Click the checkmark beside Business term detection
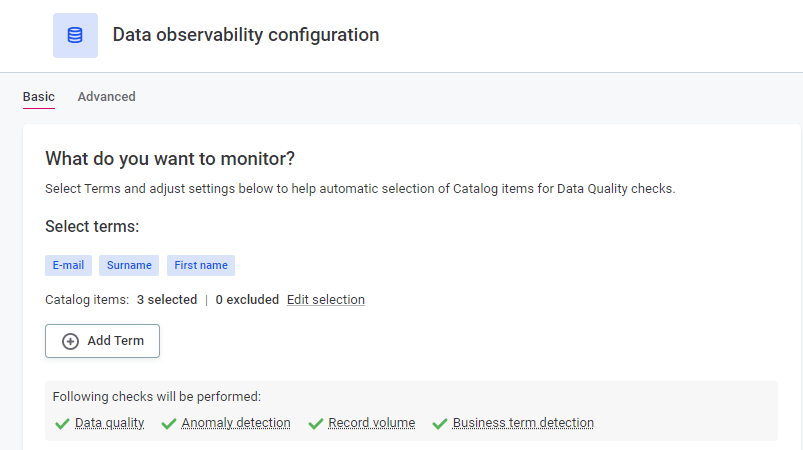The image size is (803, 450). [x=439, y=424]
